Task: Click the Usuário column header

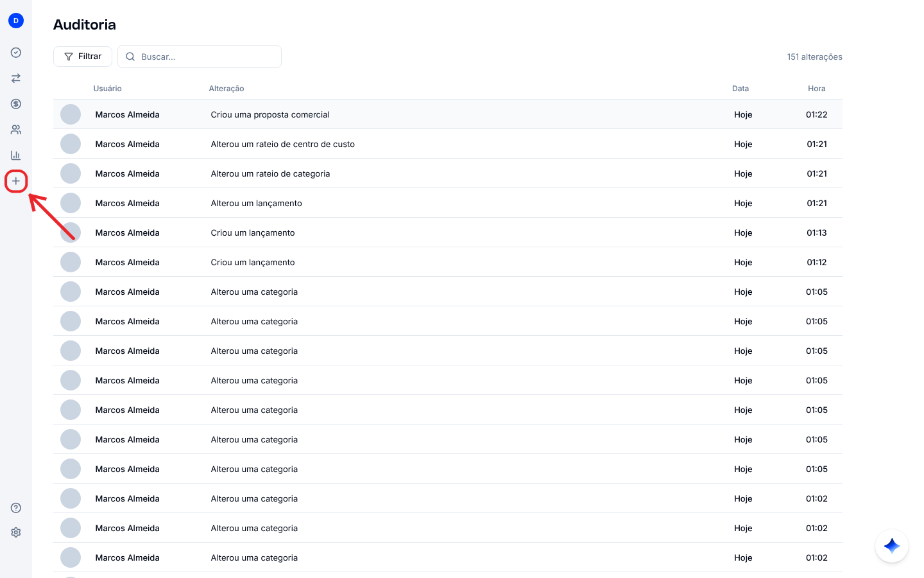Action: tap(107, 89)
